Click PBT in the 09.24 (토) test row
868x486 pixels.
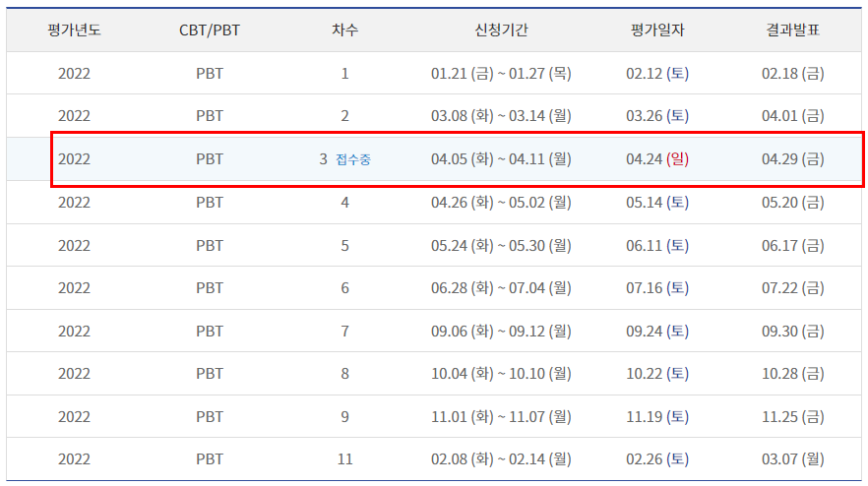click(210, 332)
